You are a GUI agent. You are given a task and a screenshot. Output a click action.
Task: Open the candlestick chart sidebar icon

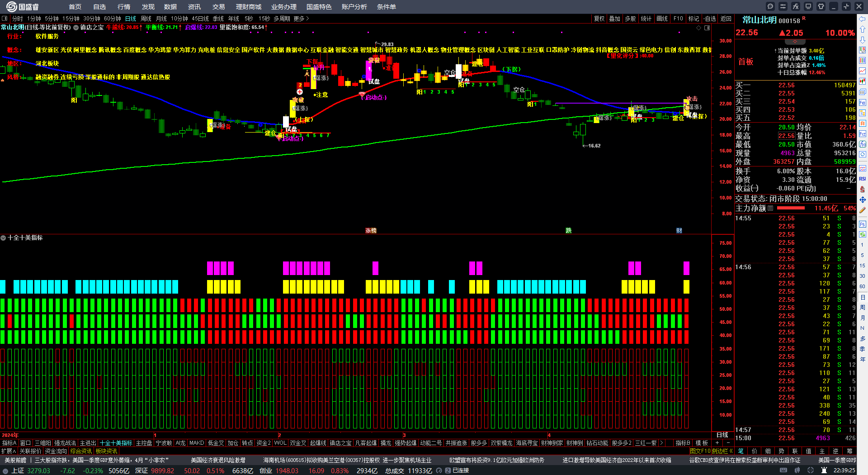pos(863,81)
